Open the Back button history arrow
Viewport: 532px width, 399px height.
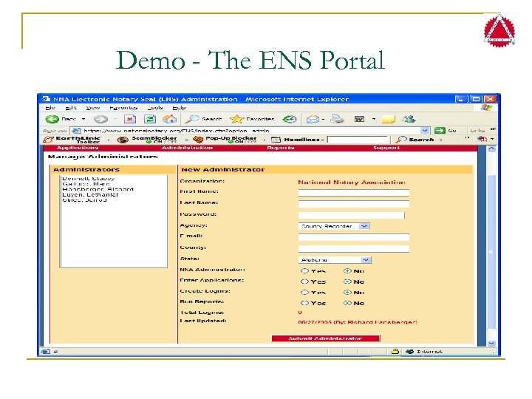pyautogui.click(x=83, y=119)
